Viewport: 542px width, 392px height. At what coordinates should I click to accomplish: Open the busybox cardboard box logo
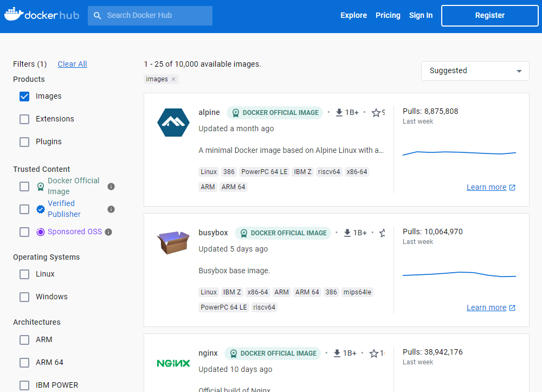(173, 243)
